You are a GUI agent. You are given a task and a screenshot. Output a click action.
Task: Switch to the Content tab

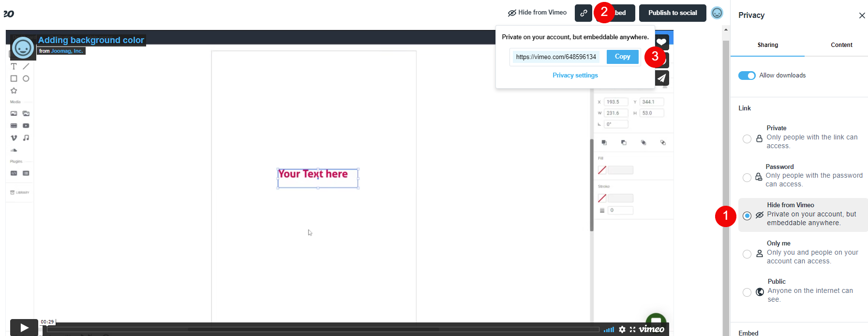coord(841,45)
